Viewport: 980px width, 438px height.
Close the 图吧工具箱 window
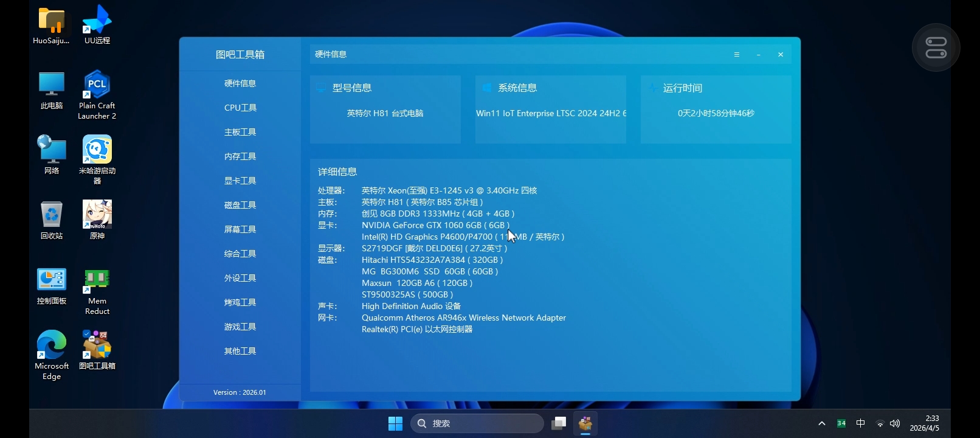(781, 55)
